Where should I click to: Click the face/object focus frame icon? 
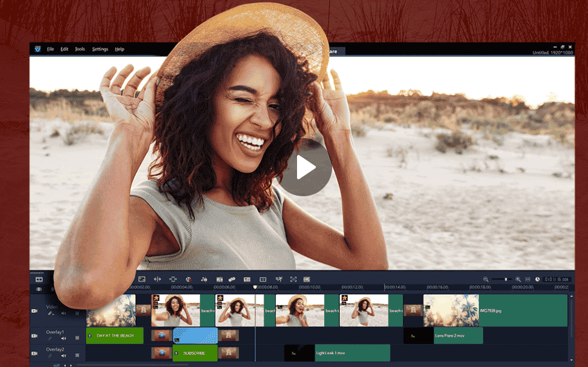tap(293, 279)
